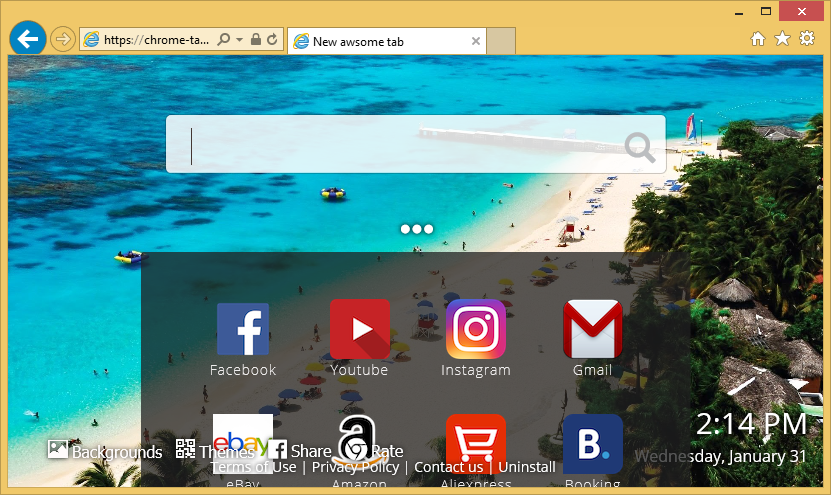Open the browser Home page icon
Image resolution: width=831 pixels, height=495 pixels.
coord(758,39)
